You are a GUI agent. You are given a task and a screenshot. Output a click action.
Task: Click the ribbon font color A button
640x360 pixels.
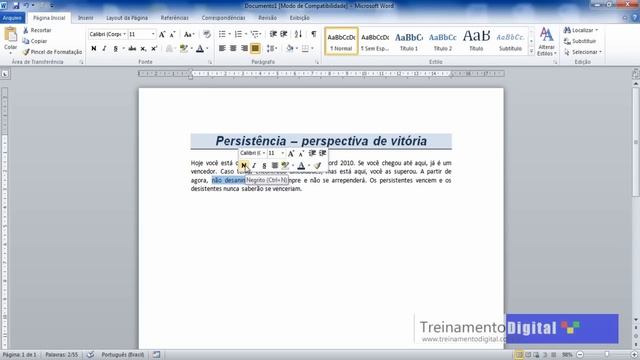[200, 49]
